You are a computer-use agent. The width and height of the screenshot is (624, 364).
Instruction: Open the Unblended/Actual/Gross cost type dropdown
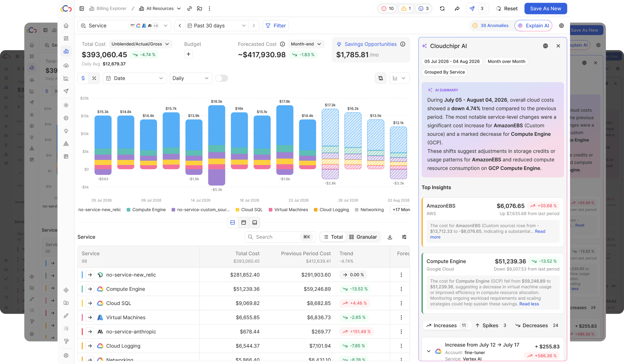[140, 44]
